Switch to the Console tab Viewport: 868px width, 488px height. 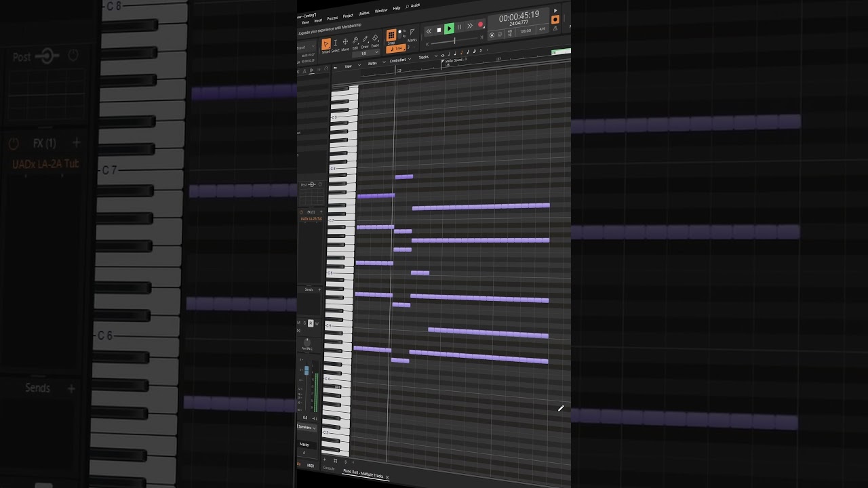pos(329,468)
